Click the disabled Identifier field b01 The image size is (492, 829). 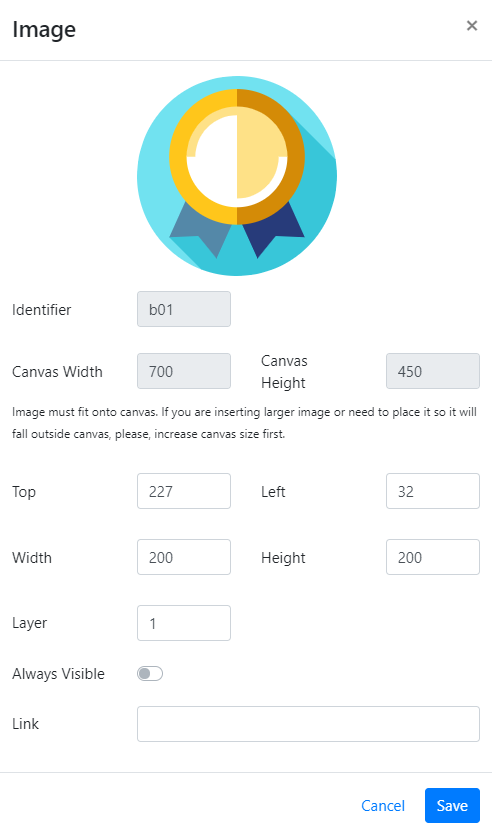click(184, 309)
